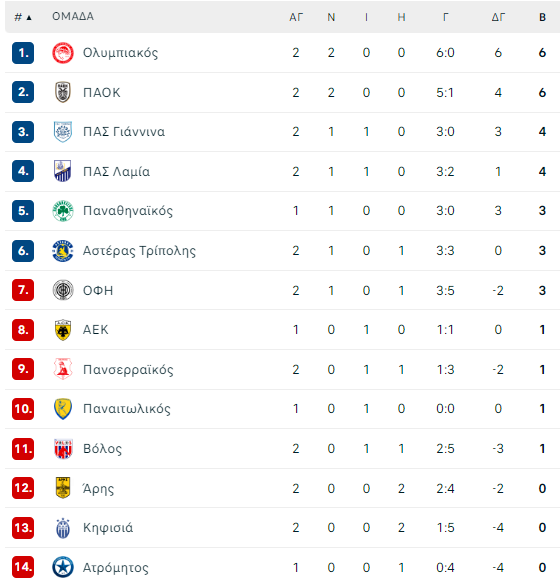560x586 pixels.
Task: Sort standings by the ΑΓ column header
Action: point(295,17)
